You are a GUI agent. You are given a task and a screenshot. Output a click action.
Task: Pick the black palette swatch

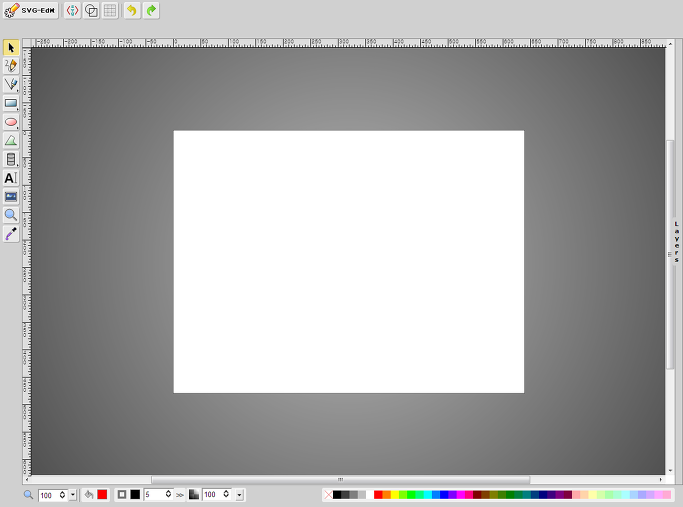coord(337,495)
